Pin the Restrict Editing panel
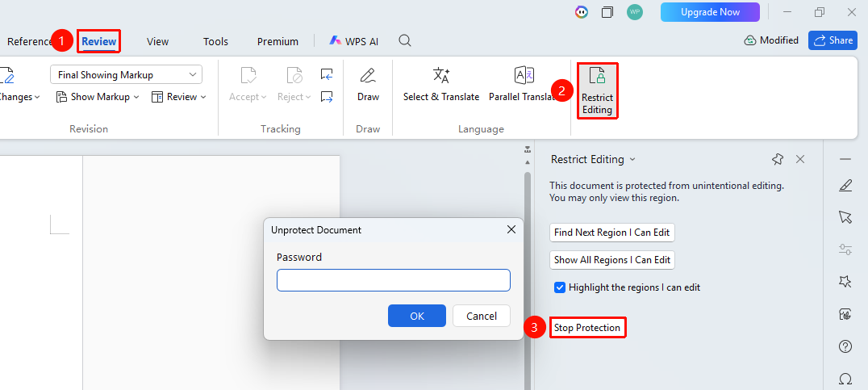This screenshot has height=390, width=868. 777,160
